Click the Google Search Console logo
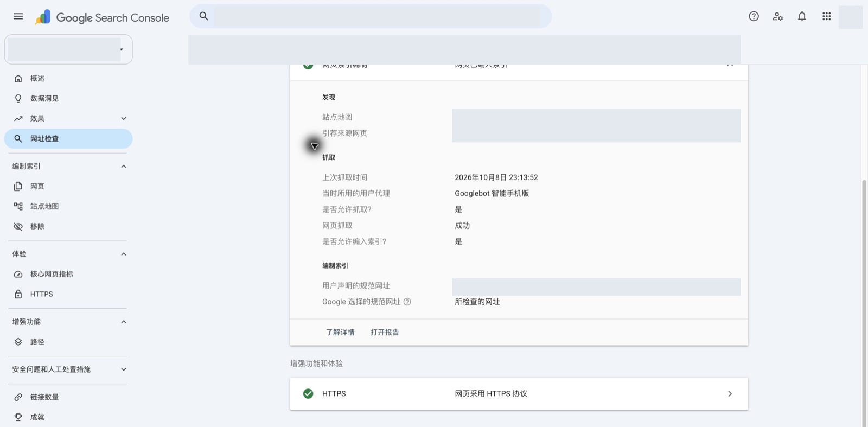Screen dimensions: 868x427 coord(102,17)
